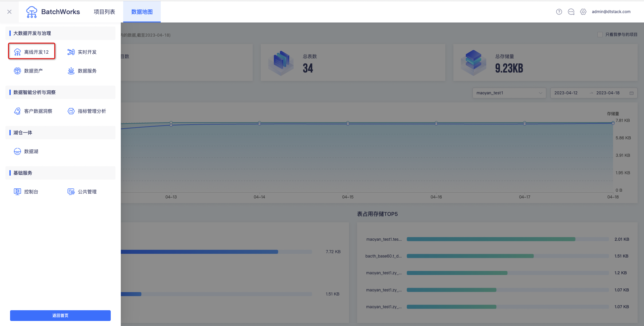Image resolution: width=644 pixels, height=326 pixels.
Task: Toggle 只看我参与的项目 checkbox
Action: pos(600,35)
